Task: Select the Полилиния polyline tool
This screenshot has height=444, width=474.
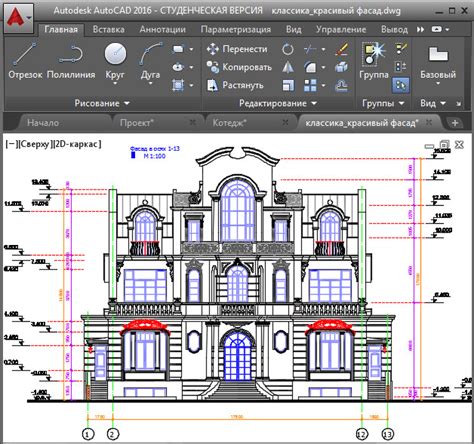Action: pyautogui.click(x=71, y=61)
